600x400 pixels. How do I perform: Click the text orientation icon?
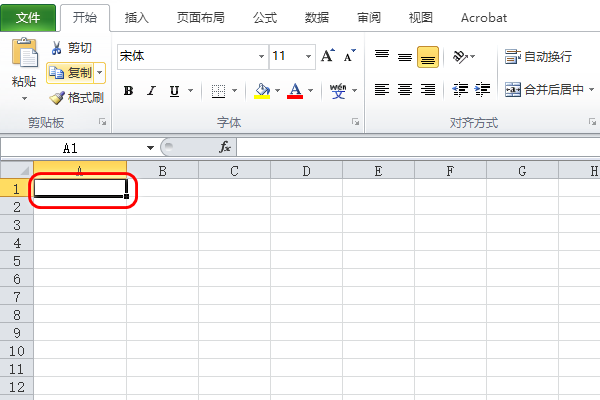460,57
